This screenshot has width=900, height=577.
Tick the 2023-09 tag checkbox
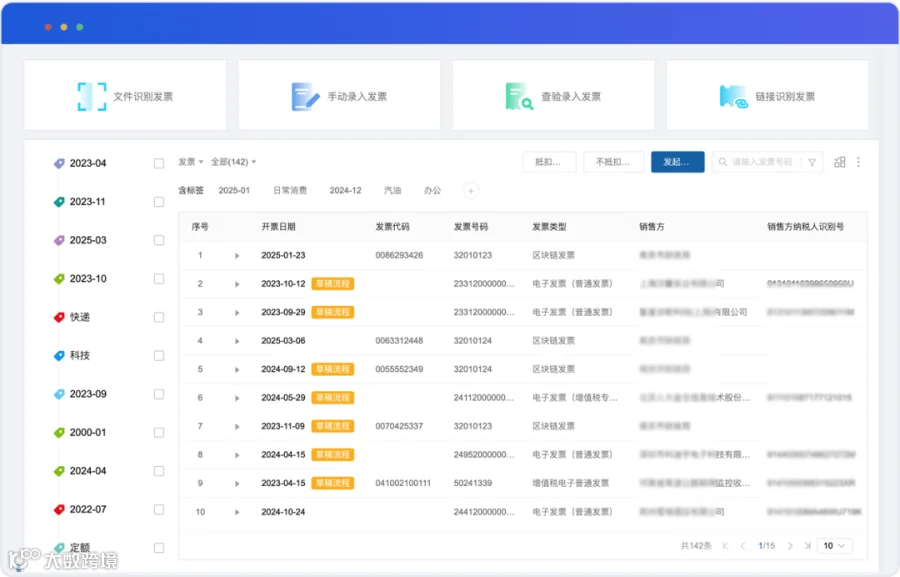tap(159, 394)
